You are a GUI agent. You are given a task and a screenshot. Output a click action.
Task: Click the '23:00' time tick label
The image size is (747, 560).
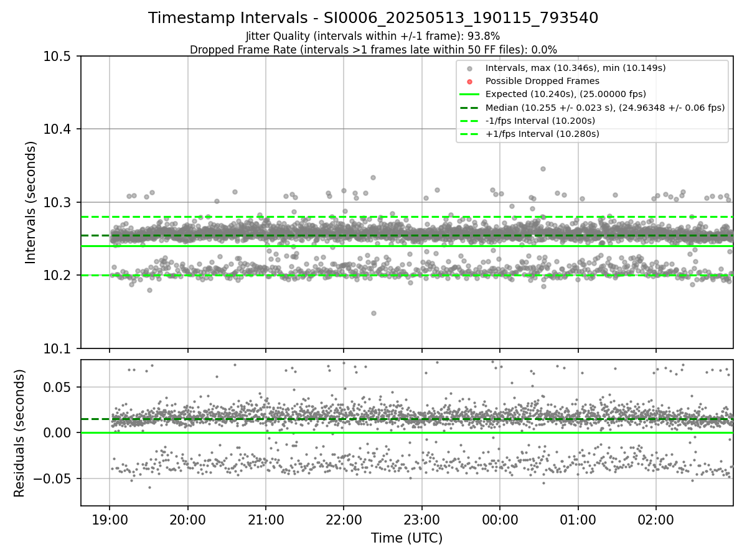click(422, 520)
